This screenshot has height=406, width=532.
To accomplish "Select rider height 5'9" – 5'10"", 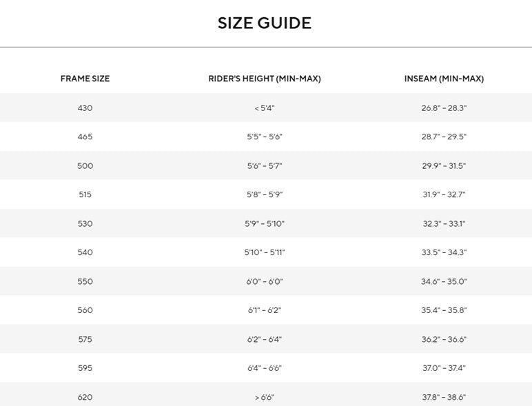I will (265, 224).
